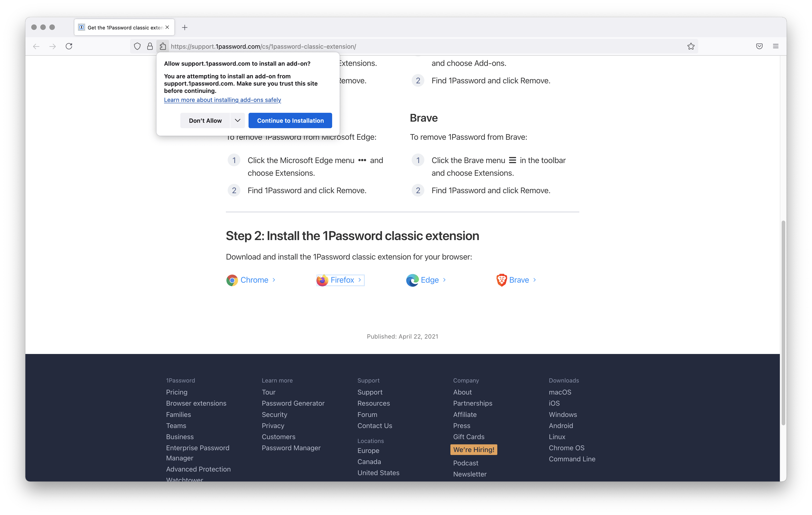Screen dimensions: 812x515
Task: Click the padlock site info icon
Action: point(150,46)
